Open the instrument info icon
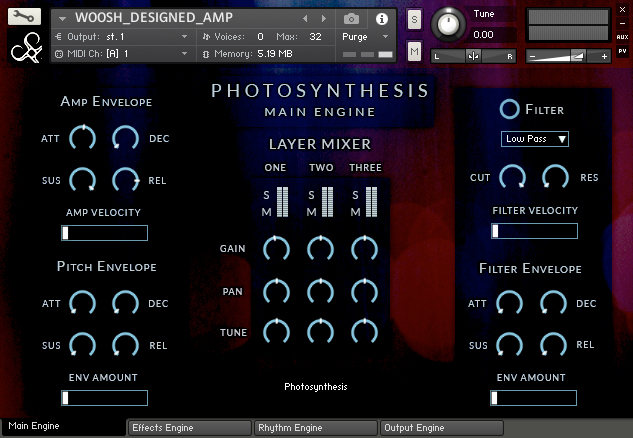The width and height of the screenshot is (633, 438). click(381, 19)
